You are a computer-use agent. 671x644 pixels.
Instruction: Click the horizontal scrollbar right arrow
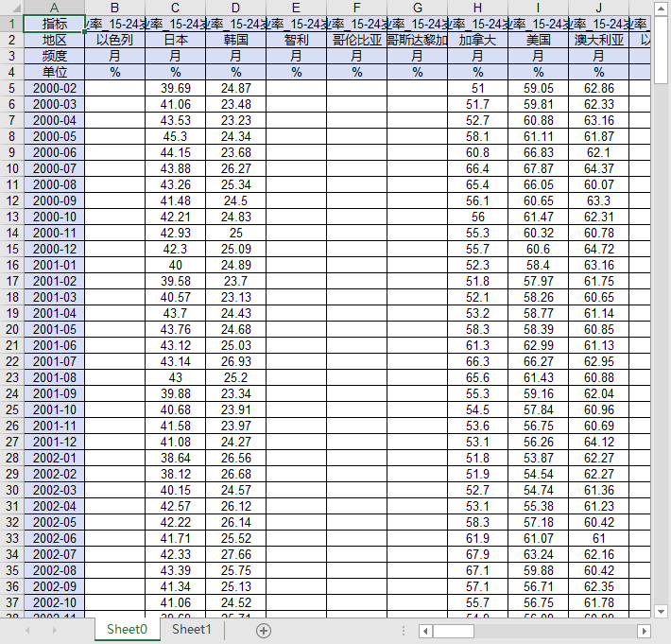[x=644, y=631]
